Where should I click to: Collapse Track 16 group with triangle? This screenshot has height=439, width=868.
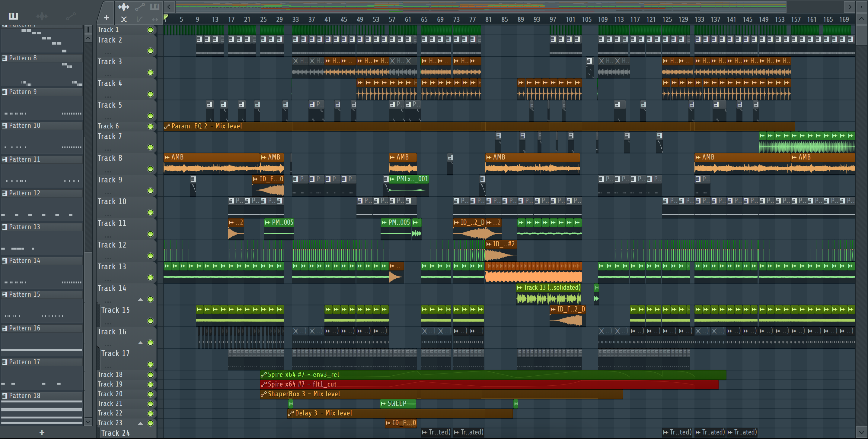click(x=141, y=343)
